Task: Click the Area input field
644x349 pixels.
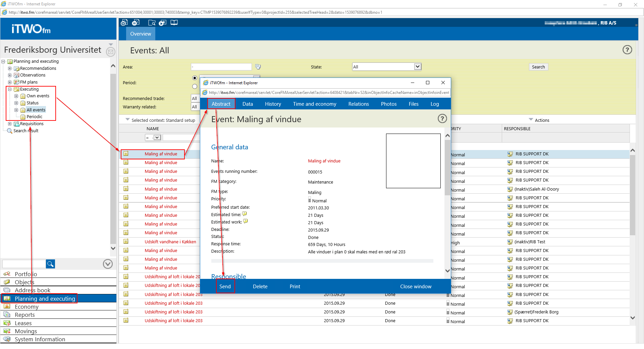Action: 221,67
